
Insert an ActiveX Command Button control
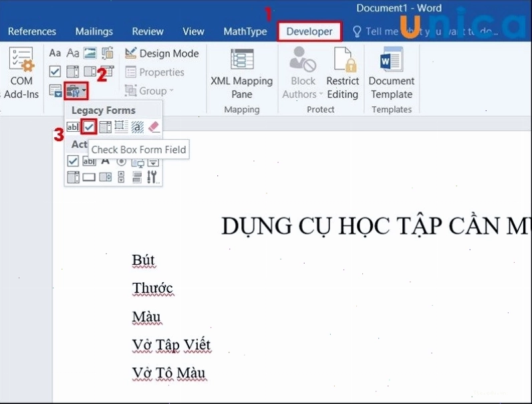pos(89,177)
